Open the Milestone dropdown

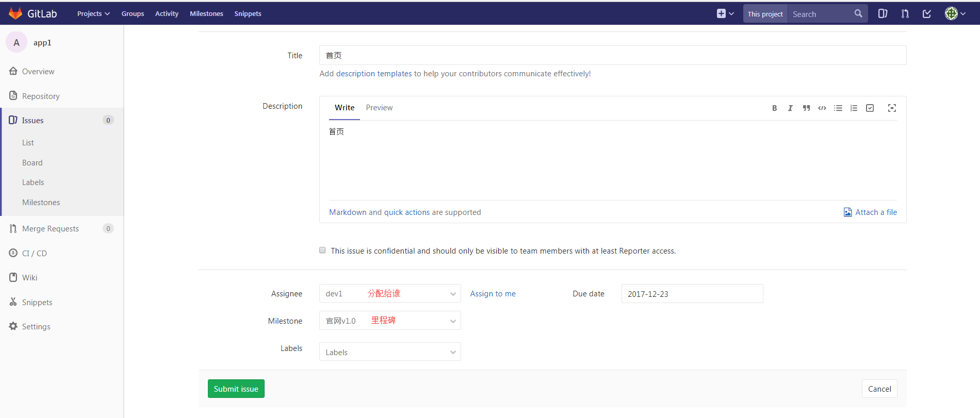point(390,321)
